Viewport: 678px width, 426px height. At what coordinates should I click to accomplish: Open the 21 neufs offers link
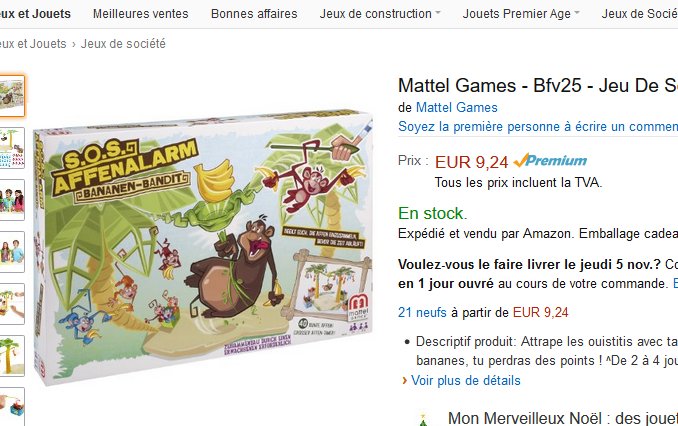coord(422,312)
